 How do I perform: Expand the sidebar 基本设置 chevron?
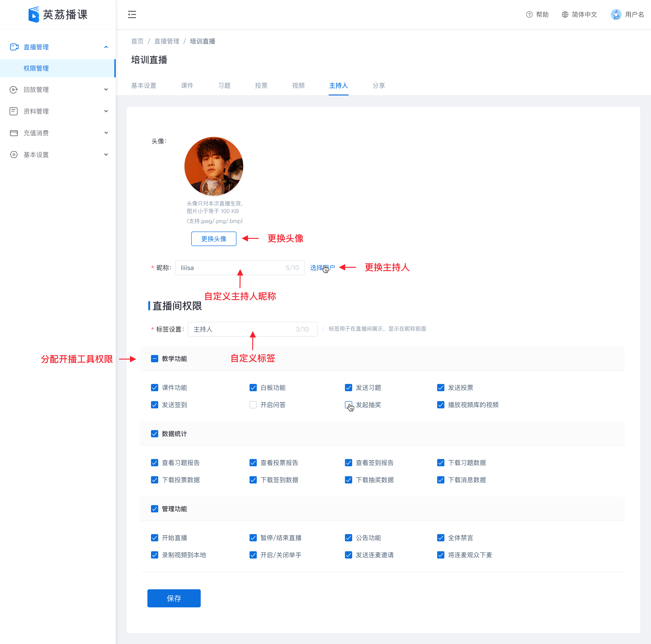pyautogui.click(x=106, y=155)
